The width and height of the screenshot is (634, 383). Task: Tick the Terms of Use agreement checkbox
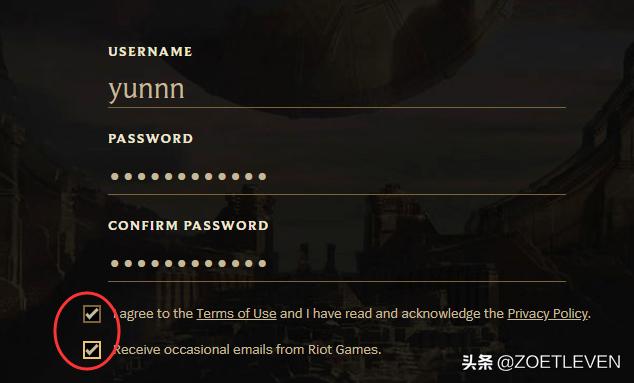pyautogui.click(x=92, y=314)
